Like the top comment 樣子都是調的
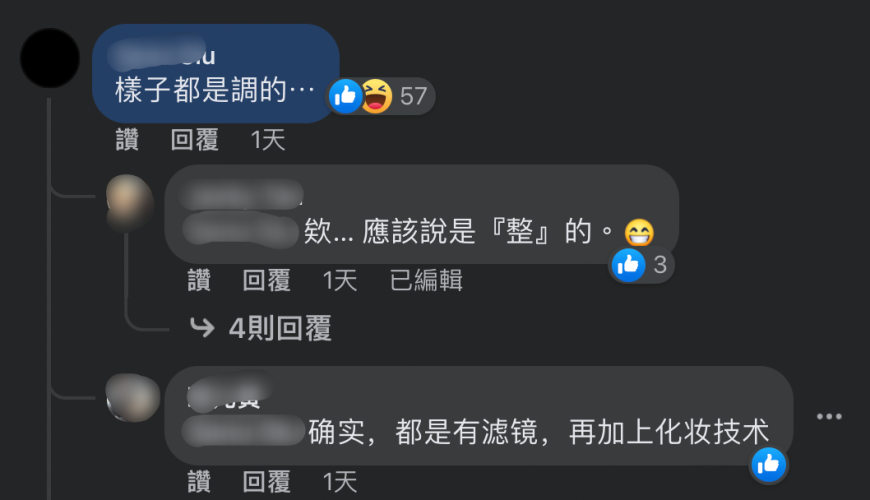870x500 pixels. [x=127, y=140]
